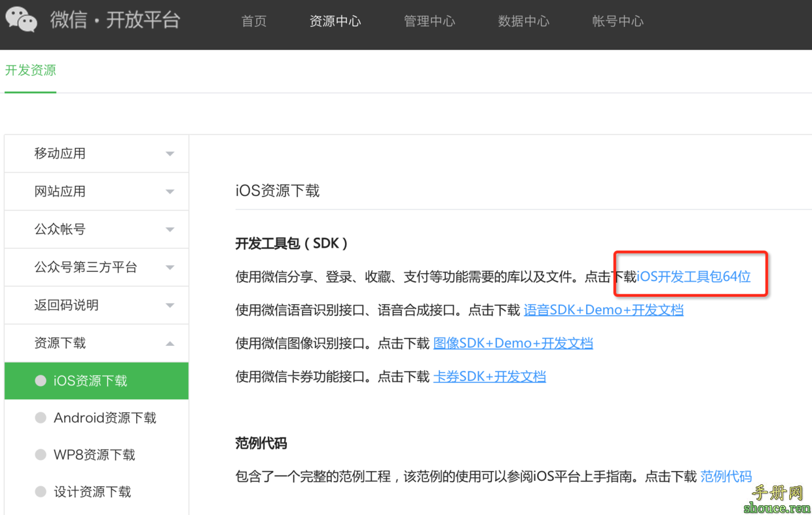Screen dimensions: 812x515
Task: Switch to the 管理中心 tab
Action: pyautogui.click(x=430, y=21)
